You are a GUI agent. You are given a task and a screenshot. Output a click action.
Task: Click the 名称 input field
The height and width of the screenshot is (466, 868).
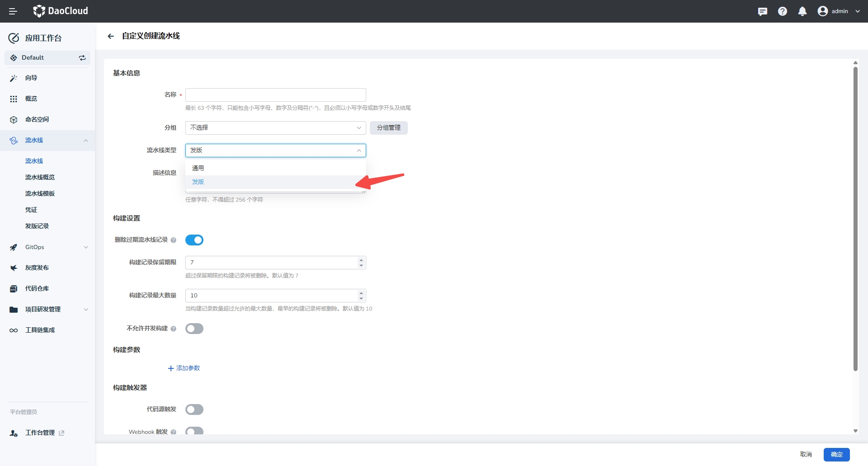click(275, 95)
